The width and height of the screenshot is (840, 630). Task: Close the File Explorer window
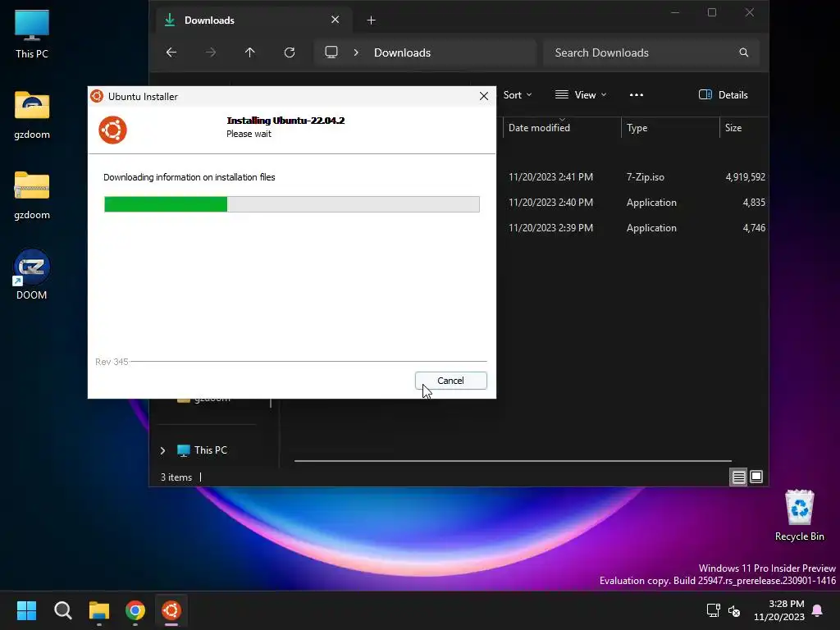(x=750, y=12)
